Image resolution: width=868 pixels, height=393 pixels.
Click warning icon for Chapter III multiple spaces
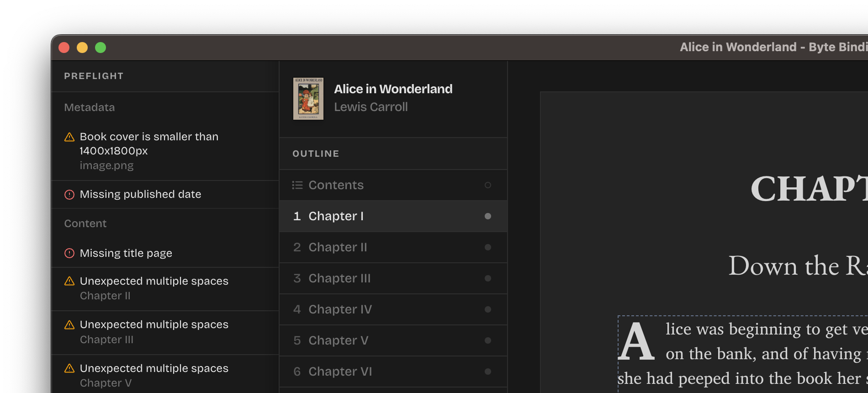69,324
